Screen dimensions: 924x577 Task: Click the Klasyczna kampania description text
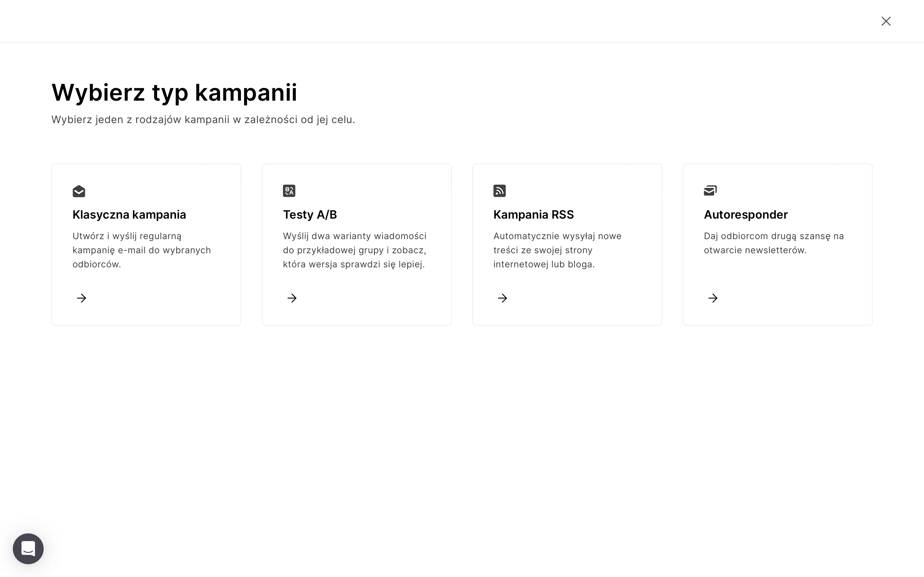142,250
